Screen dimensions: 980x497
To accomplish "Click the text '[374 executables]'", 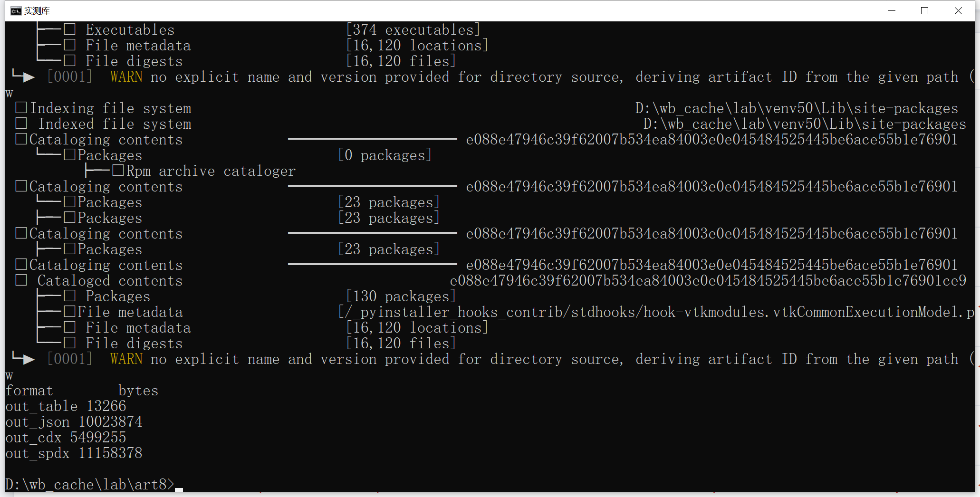I will 413,29.
